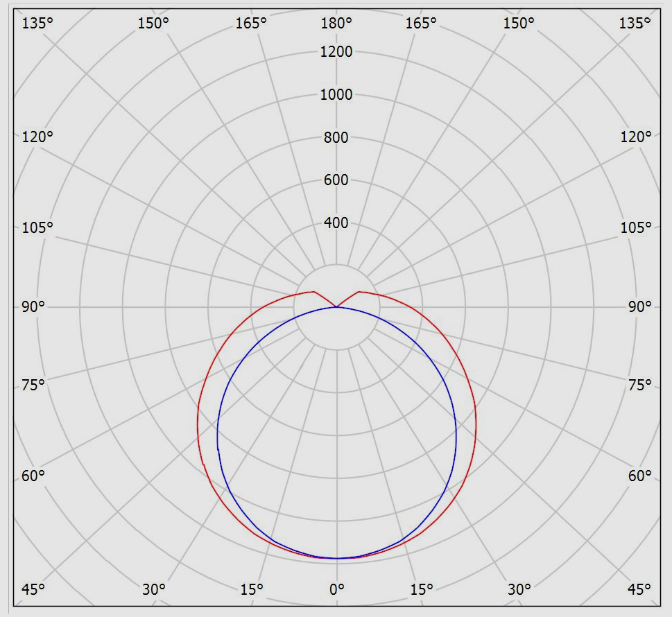Select the 400 radial scale label

click(x=336, y=223)
